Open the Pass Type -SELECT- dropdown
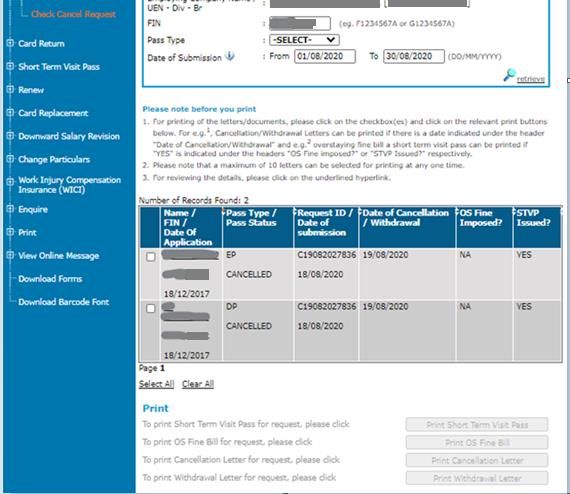The height and width of the screenshot is (494, 570). click(x=304, y=40)
